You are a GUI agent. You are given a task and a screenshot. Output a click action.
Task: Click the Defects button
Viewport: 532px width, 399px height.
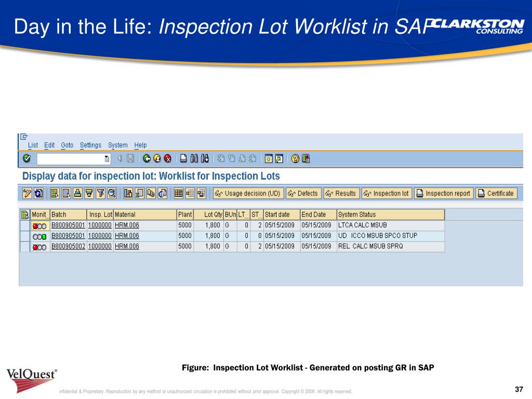(x=303, y=193)
